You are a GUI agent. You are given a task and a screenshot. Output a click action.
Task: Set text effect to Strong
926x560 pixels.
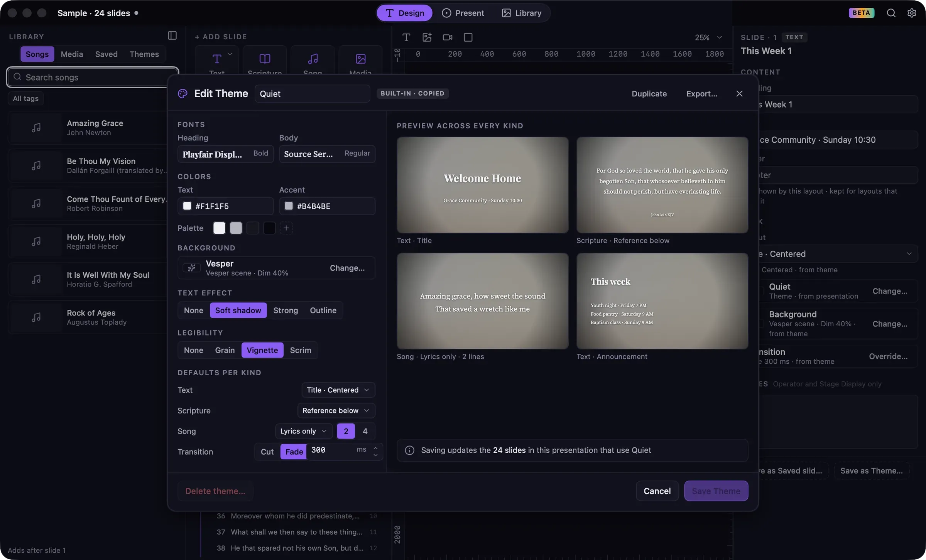[286, 310]
